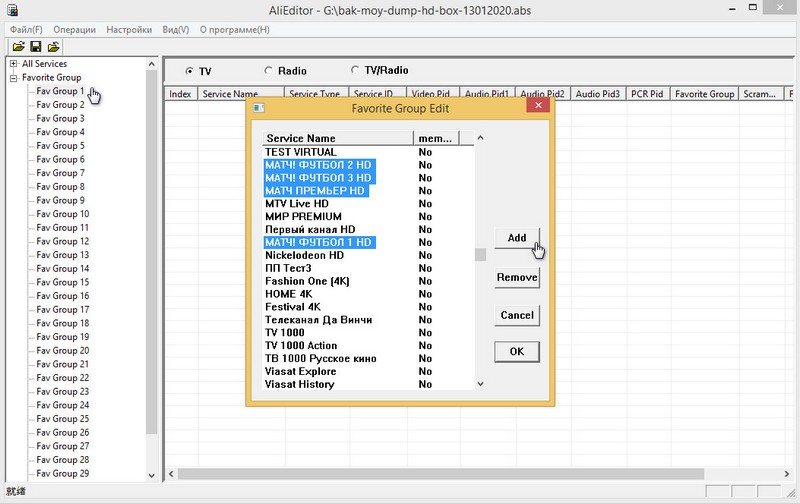800x504 pixels.
Task: Click the horizontal scrollbar thumb of the table
Action: 441,474
